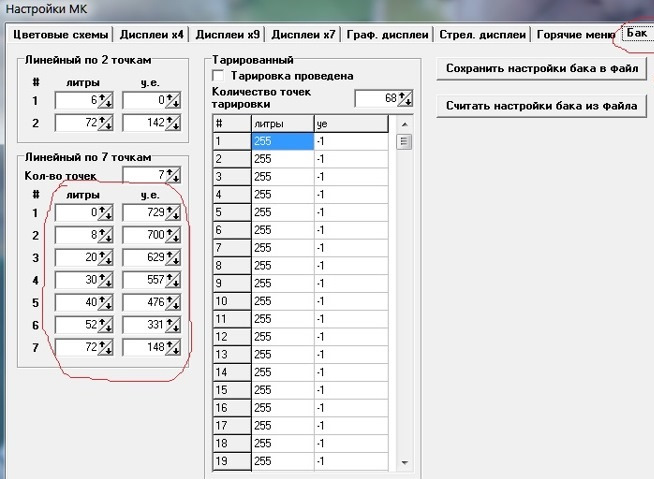Click the 2-point row 2 литры spinner showing 72
The image size is (654, 479).
pos(105,123)
